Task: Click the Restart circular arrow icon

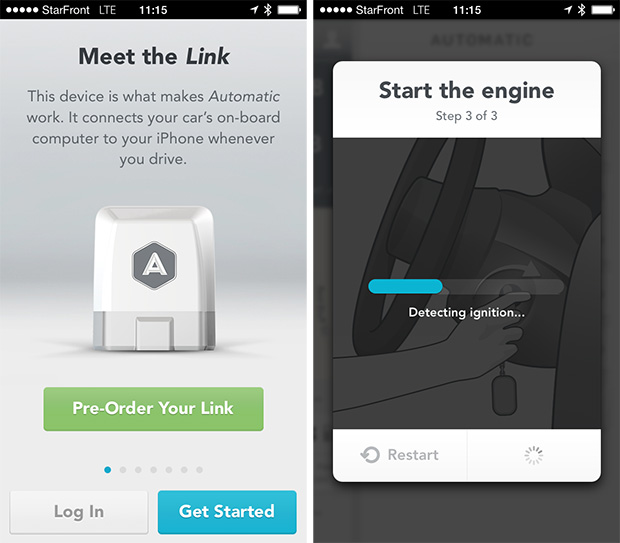Action: coord(370,455)
